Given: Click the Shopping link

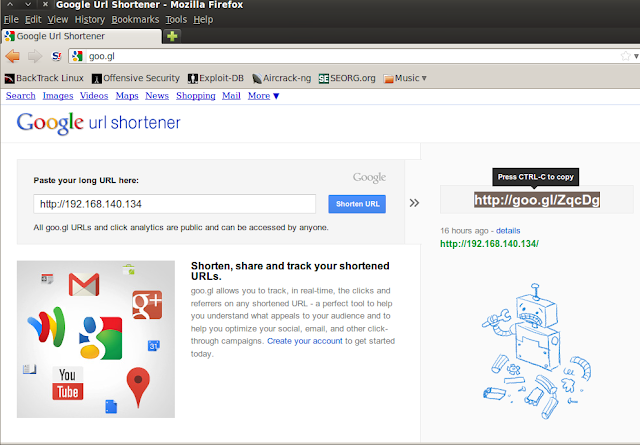Looking at the screenshot, I should tap(196, 96).
